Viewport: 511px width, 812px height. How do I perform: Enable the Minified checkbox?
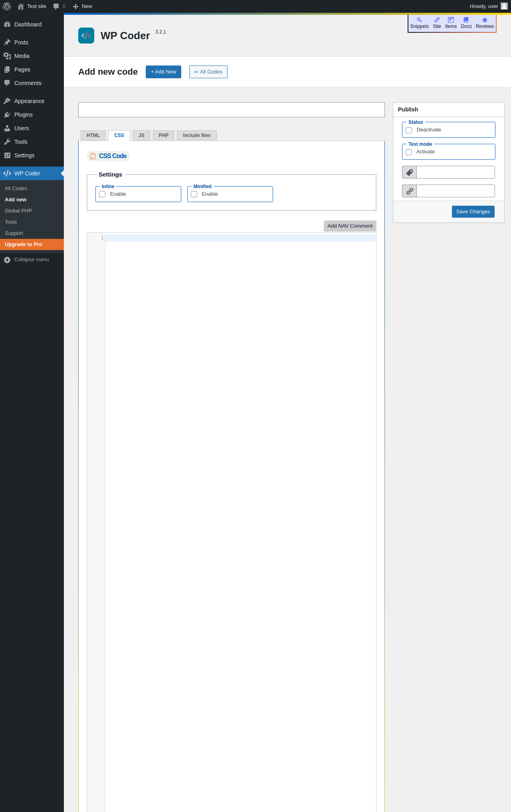point(194,194)
